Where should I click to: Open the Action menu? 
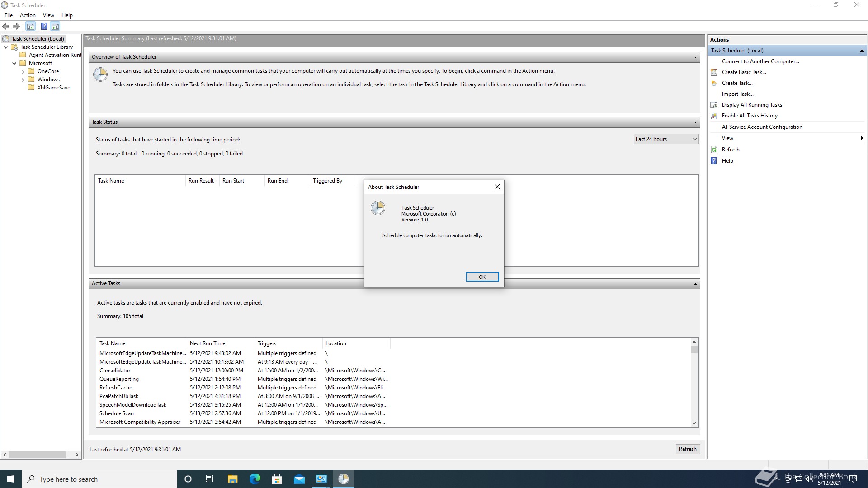pyautogui.click(x=28, y=15)
